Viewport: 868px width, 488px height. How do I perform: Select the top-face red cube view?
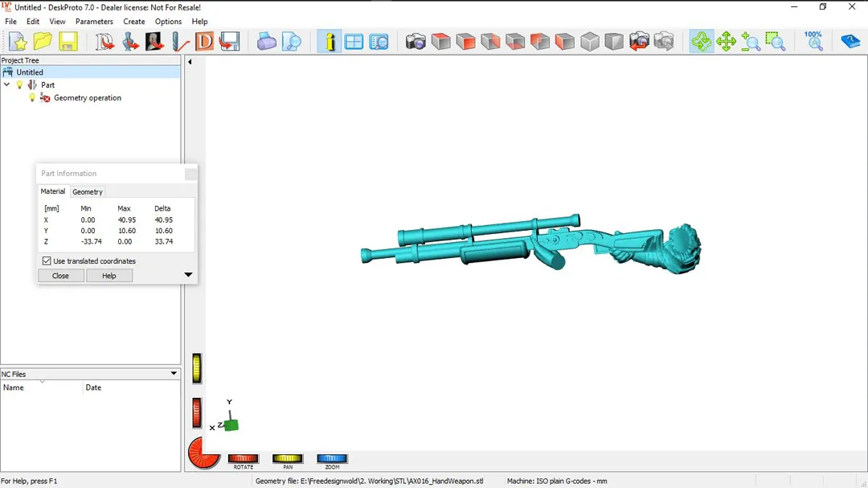pyautogui.click(x=440, y=42)
